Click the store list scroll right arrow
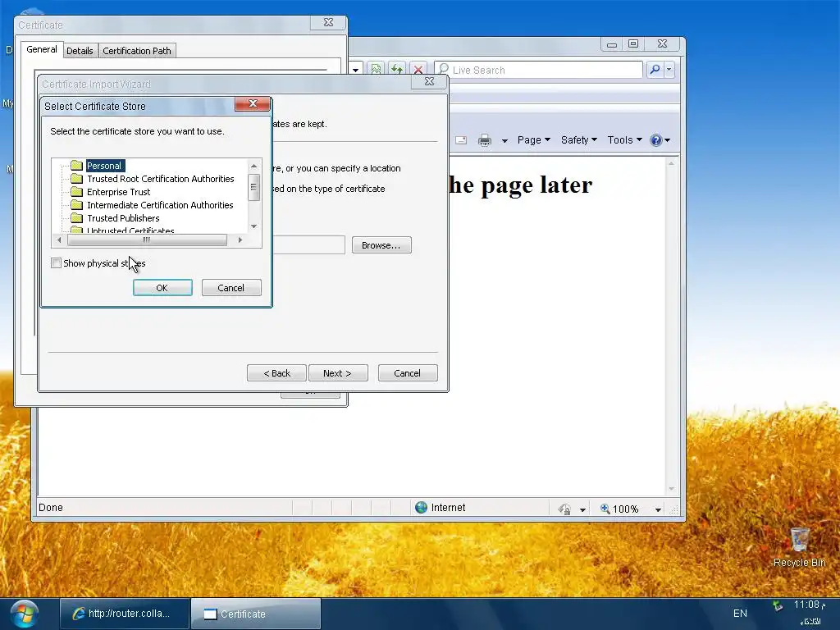Image resolution: width=840 pixels, height=630 pixels. (x=240, y=240)
